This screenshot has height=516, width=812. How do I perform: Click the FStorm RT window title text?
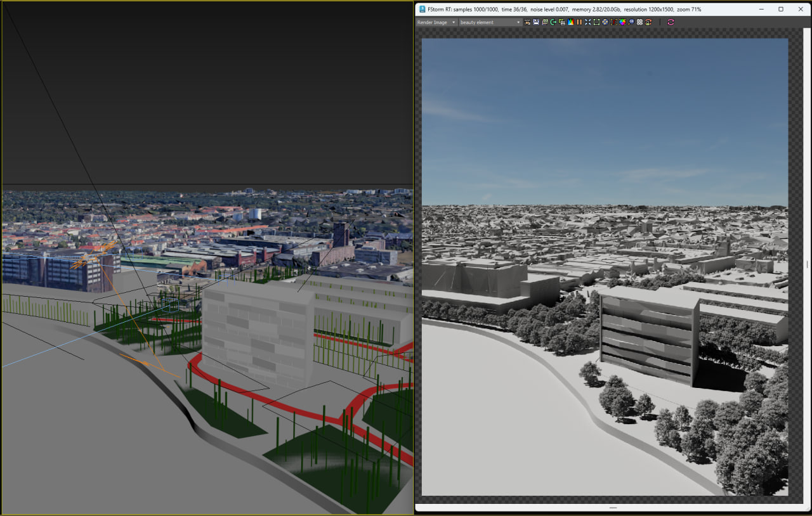(565, 10)
